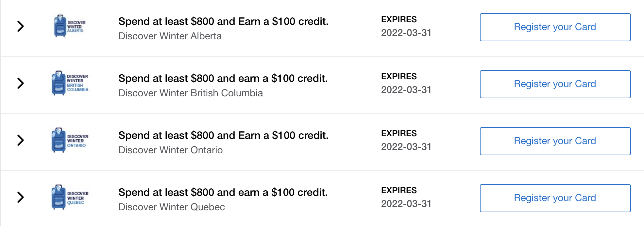Click the British Columbia offer's expiry date
This screenshot has height=226, width=644.
click(x=406, y=90)
